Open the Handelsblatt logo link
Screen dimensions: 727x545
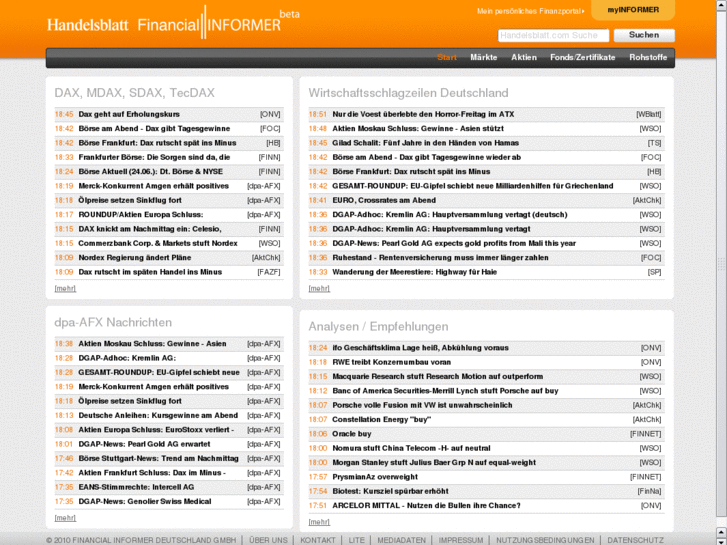(87, 25)
